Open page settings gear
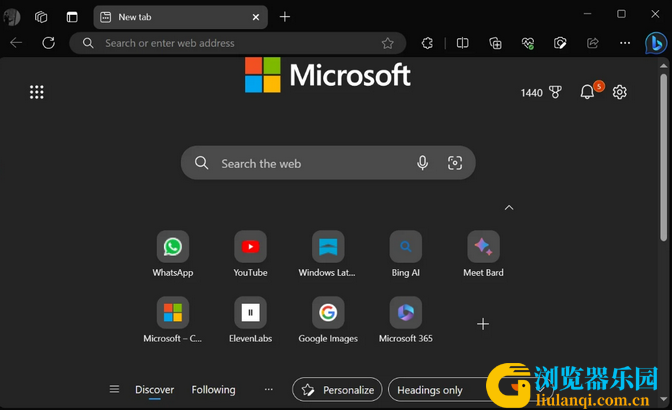Screen dimensions: 672x410 (620, 92)
